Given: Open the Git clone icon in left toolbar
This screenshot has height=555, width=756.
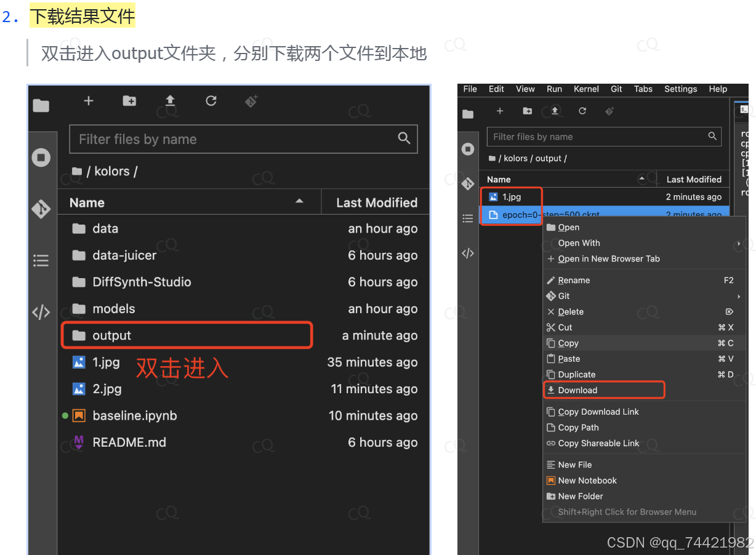Looking at the screenshot, I should pyautogui.click(x=251, y=101).
